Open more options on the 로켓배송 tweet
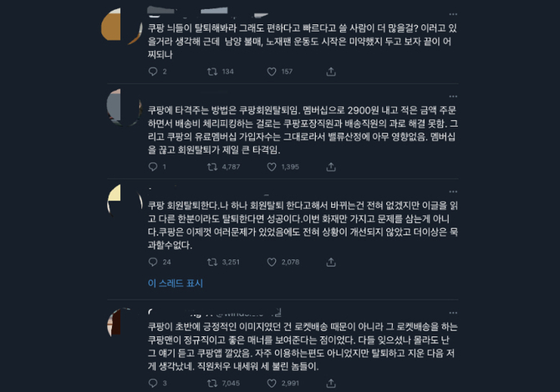560x392 pixels. [453, 313]
